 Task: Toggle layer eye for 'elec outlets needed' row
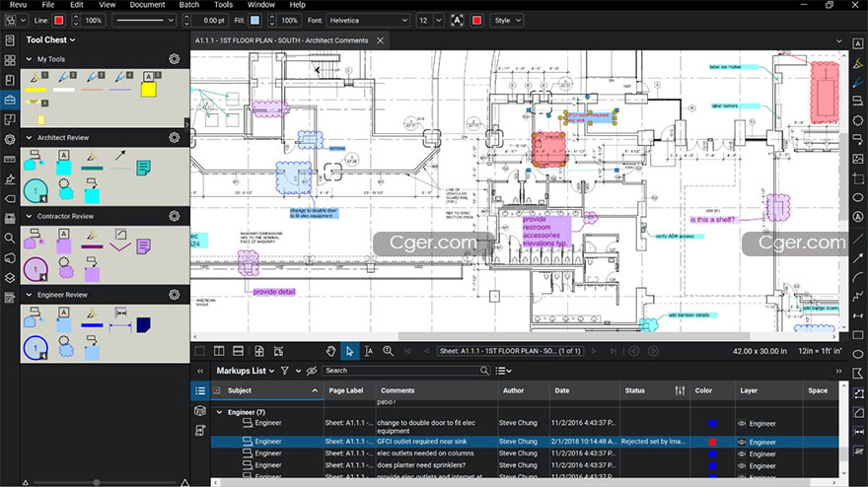pos(742,453)
